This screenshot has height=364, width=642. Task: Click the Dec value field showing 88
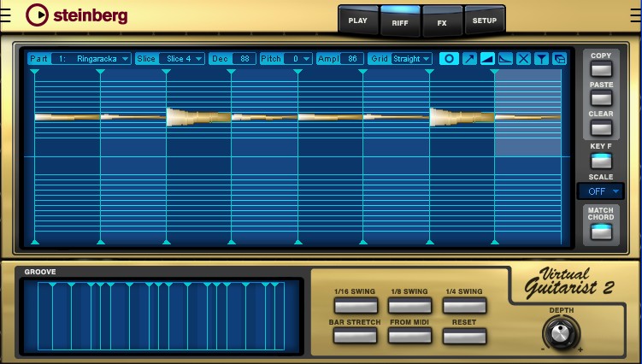(x=244, y=59)
